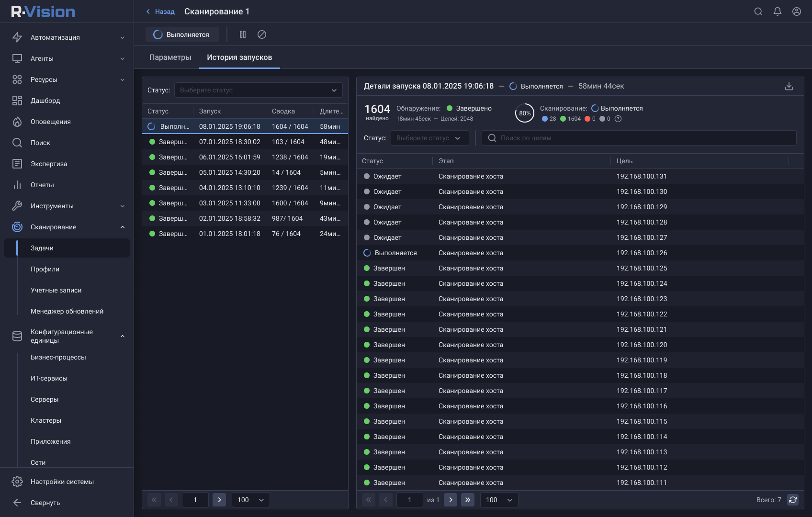Cancel the running scan
812x517 pixels.
tap(262, 34)
